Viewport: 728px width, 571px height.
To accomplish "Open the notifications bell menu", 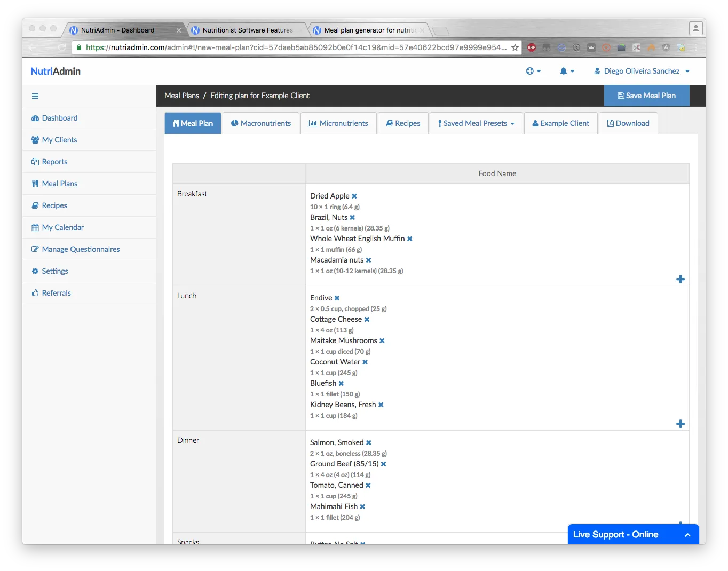I will click(x=566, y=71).
